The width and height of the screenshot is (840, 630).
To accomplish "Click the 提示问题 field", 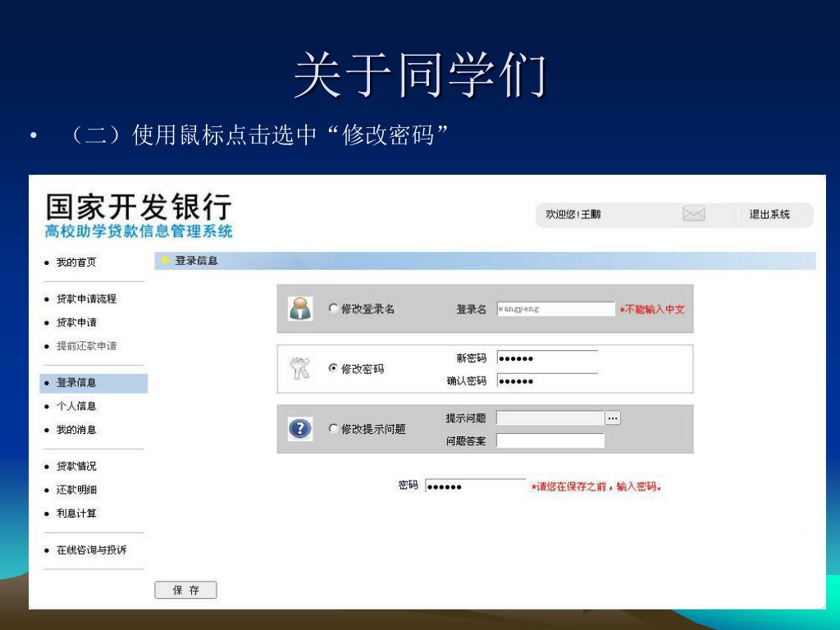I will pos(550,418).
